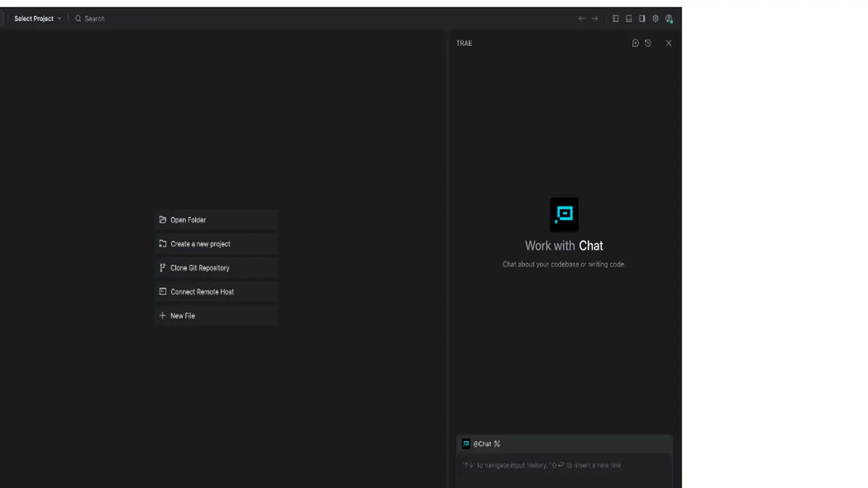Choose Create a new project
The image size is (868, 488).
pos(216,244)
